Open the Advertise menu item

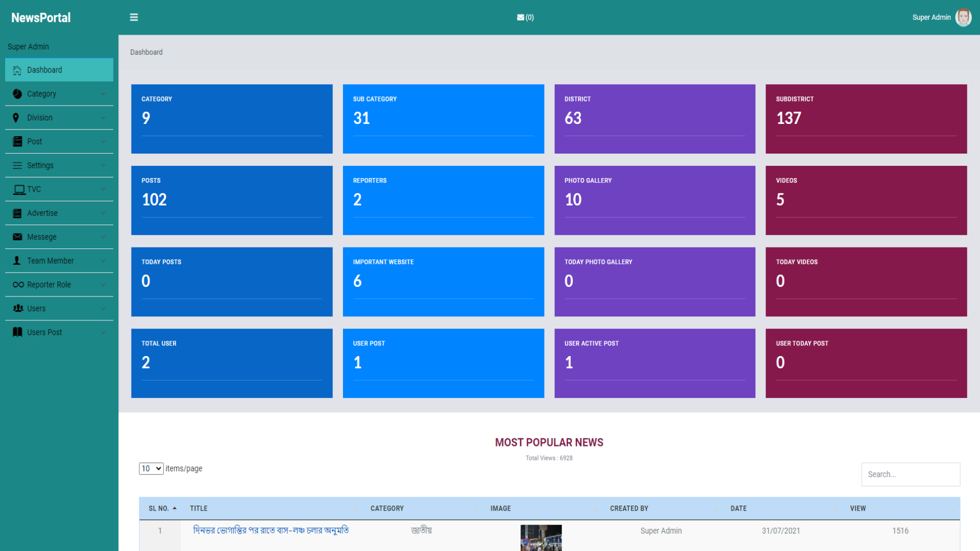pyautogui.click(x=42, y=213)
